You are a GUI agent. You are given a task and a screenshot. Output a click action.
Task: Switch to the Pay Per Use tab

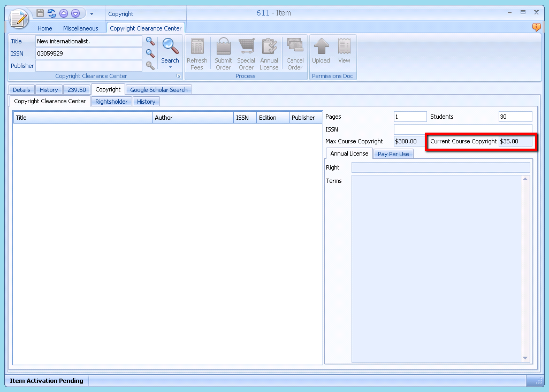click(x=393, y=154)
